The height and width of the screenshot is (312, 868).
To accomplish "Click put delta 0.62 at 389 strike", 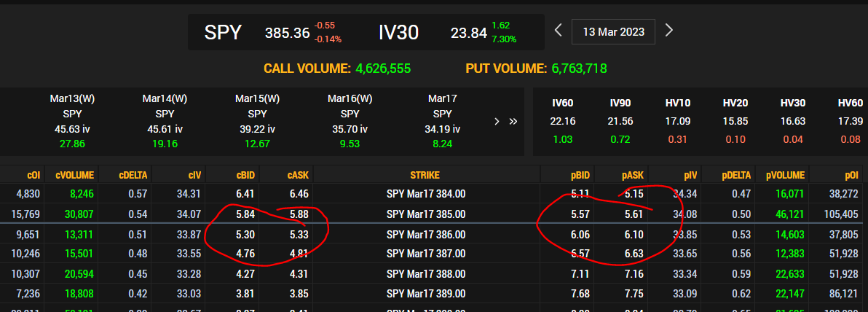I will 742,294.
